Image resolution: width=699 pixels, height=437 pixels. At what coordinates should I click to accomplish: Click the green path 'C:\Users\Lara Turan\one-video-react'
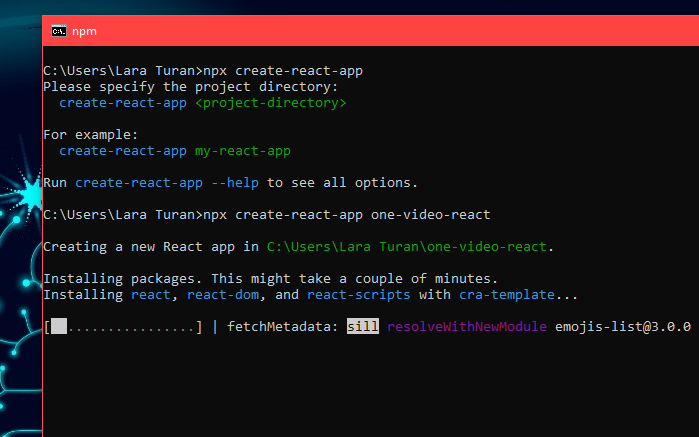tap(407, 247)
